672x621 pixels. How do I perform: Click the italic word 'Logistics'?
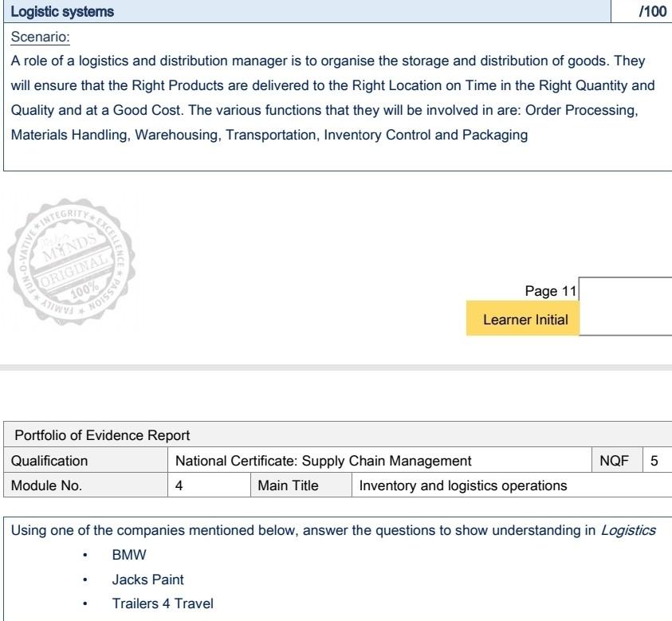coord(628,531)
